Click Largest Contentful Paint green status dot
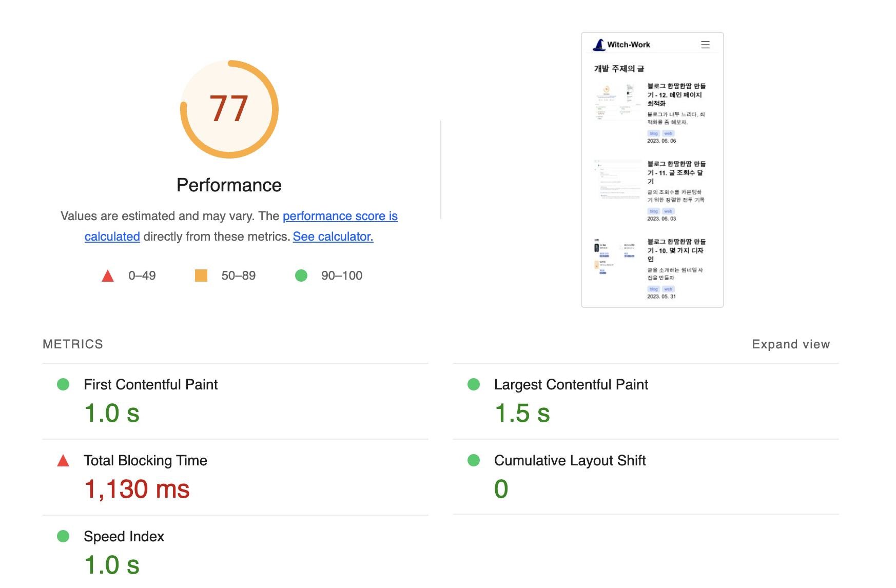This screenshot has height=588, width=896. 474,384
